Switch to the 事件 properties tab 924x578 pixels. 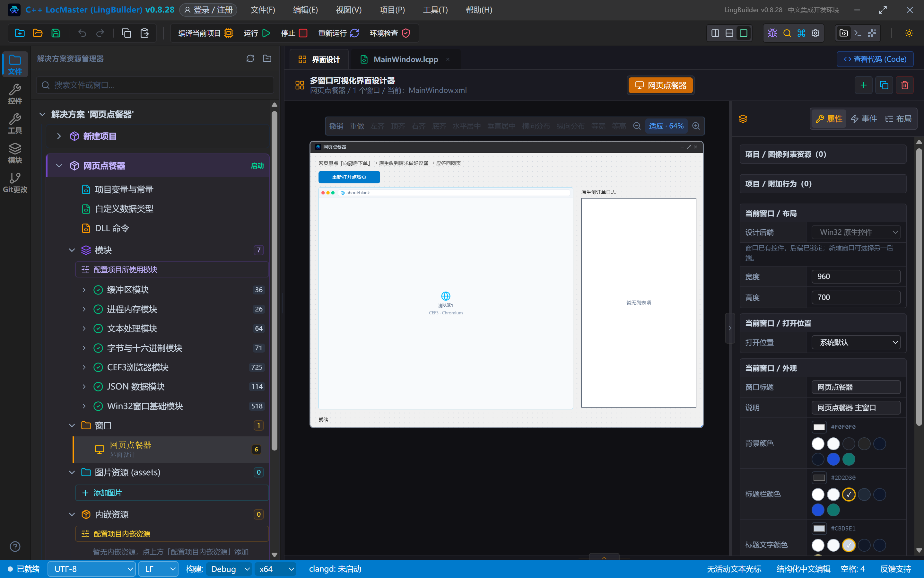(864, 119)
